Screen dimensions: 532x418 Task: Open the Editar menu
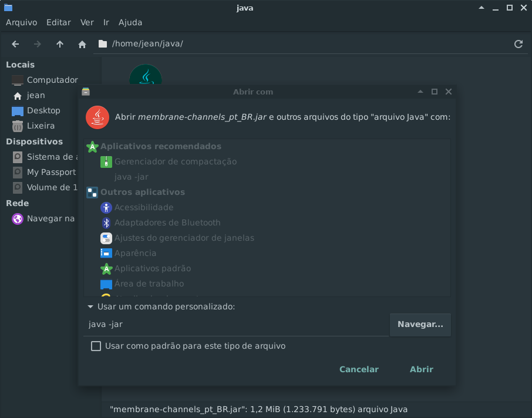point(58,22)
